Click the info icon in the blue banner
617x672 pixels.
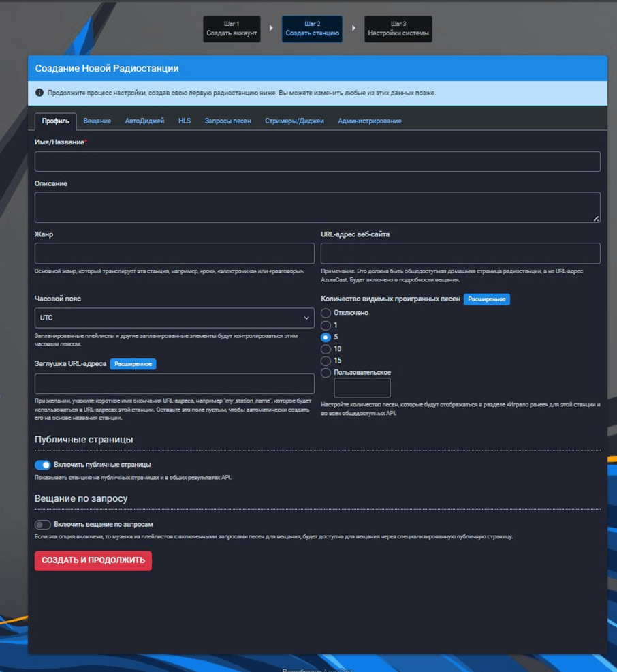39,93
